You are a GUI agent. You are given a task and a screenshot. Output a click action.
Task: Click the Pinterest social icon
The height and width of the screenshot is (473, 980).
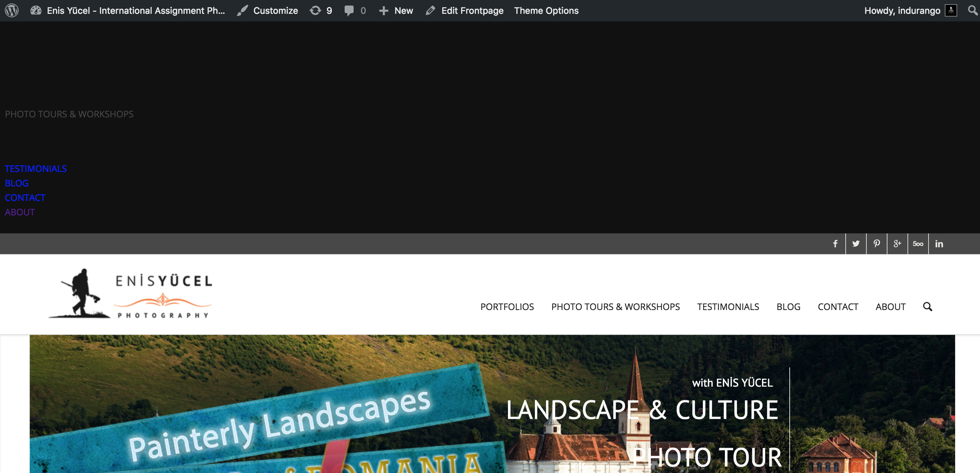pos(876,244)
